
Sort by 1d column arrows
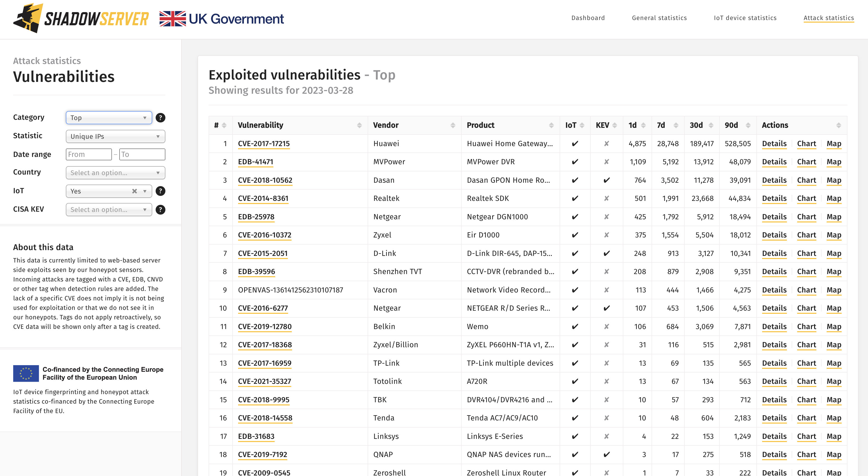click(643, 125)
